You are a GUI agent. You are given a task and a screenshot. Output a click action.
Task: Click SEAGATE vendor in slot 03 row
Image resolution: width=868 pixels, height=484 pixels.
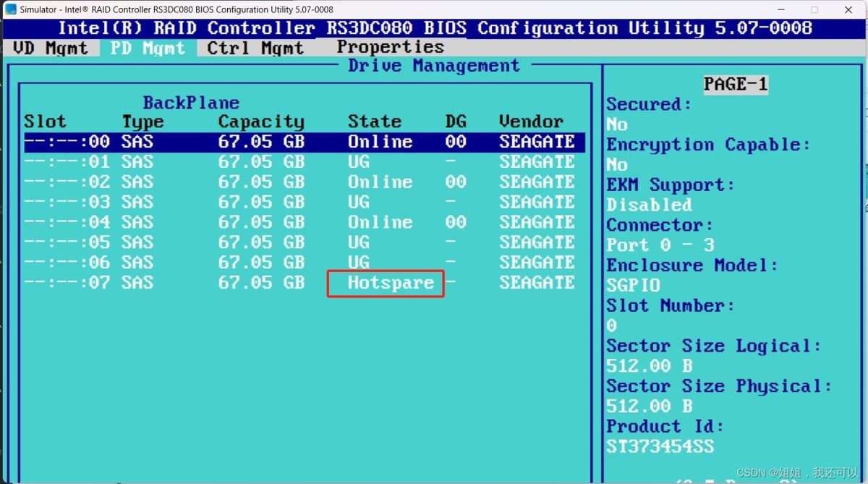pos(537,202)
